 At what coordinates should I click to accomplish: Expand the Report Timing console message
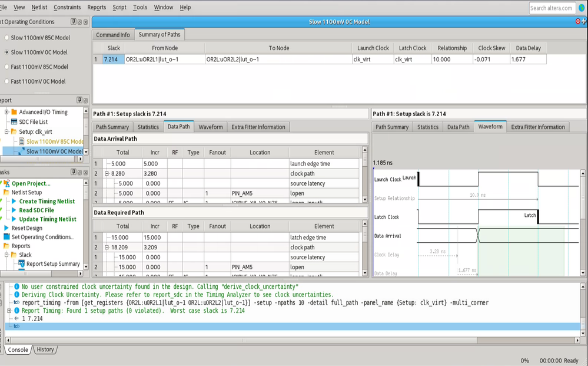[x=9, y=311]
